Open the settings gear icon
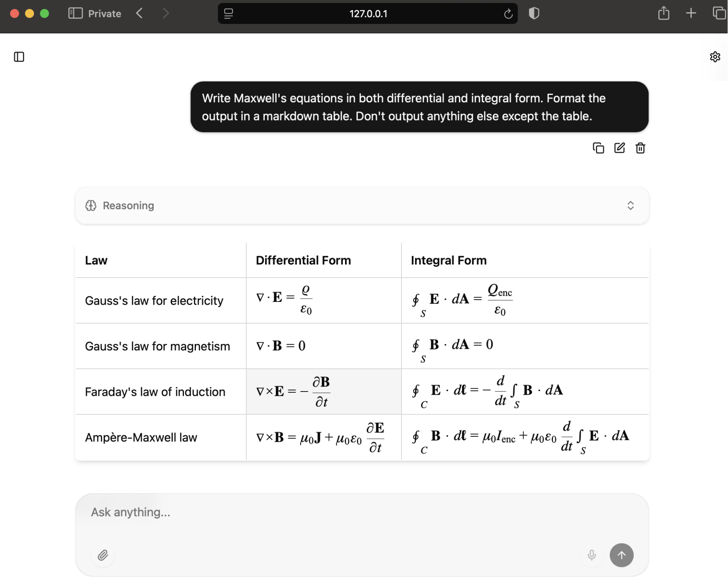This screenshot has width=728, height=580. (715, 57)
